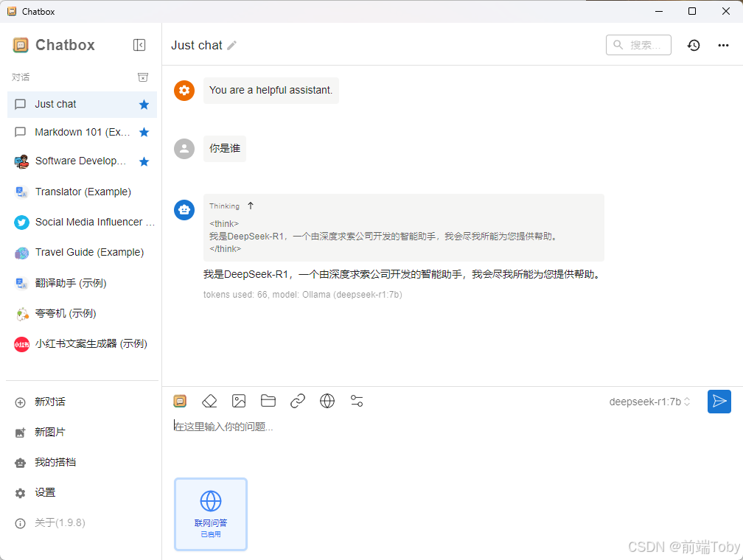Toggle web browsing globe icon

[x=327, y=401]
